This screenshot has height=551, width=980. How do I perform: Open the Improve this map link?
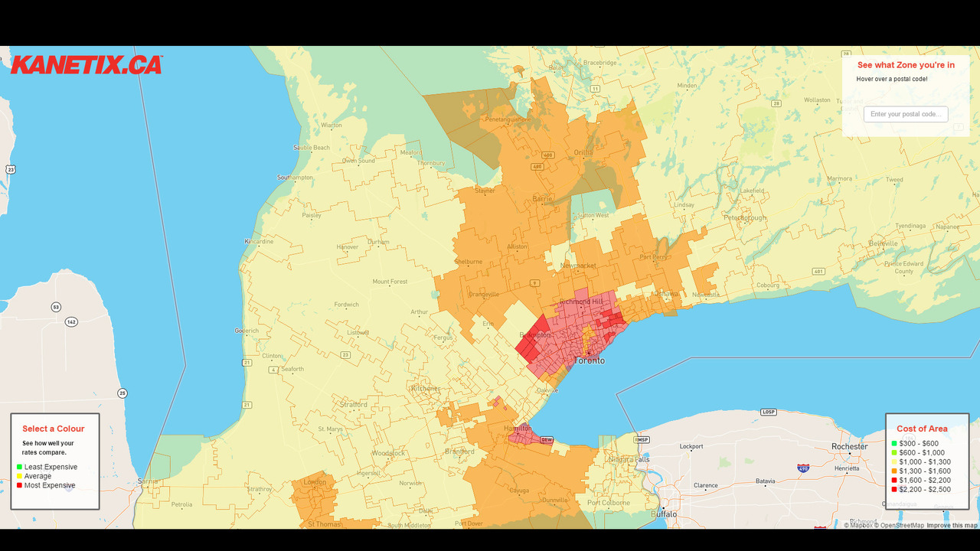point(952,525)
